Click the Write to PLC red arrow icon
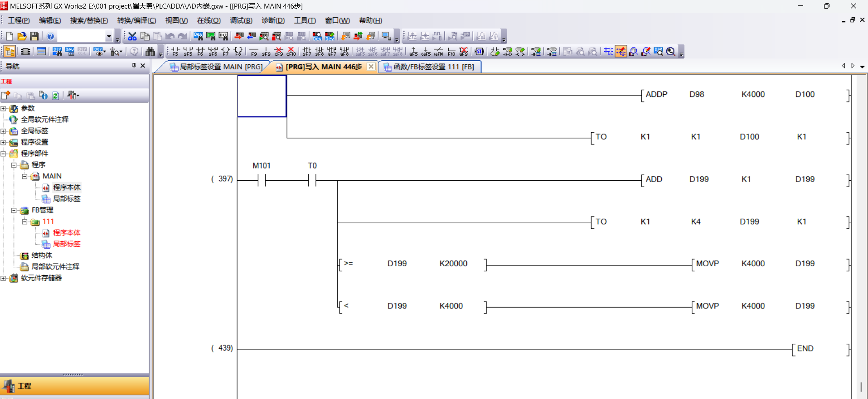This screenshot has height=399, width=868. coord(239,36)
